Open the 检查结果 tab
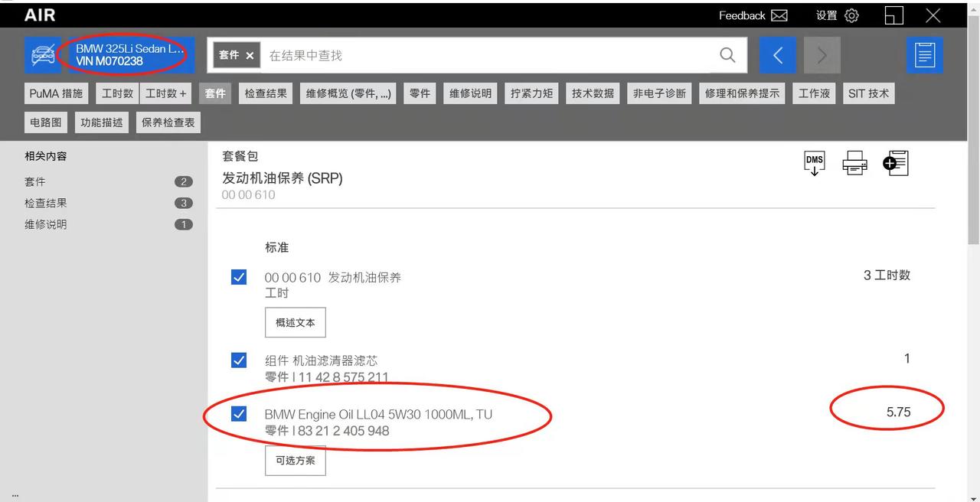This screenshot has height=502, width=980. (266, 93)
